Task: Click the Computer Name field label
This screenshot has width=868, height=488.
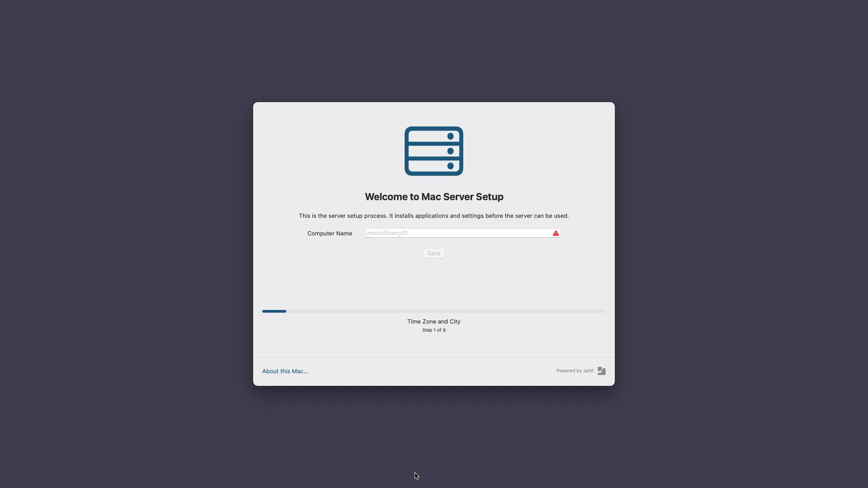Action: click(330, 233)
